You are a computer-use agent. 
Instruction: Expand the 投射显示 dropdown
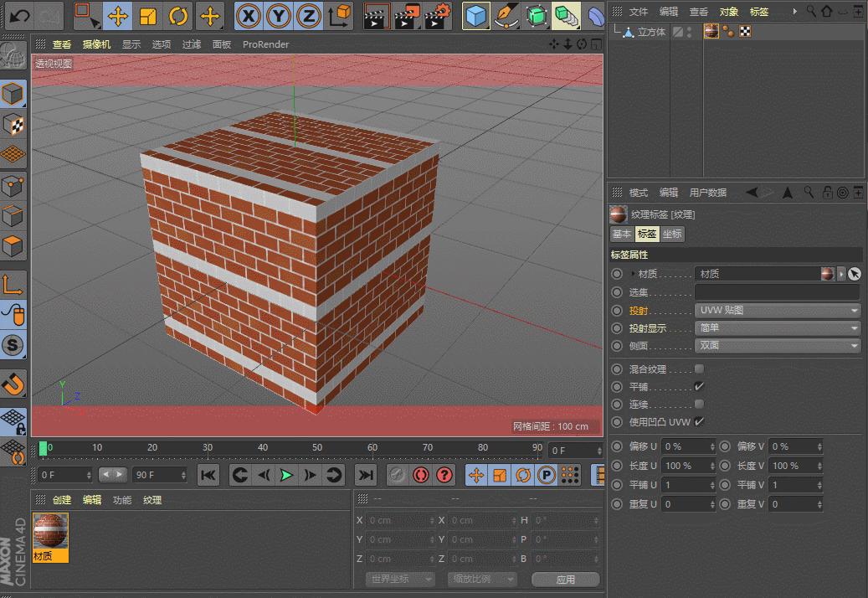coord(777,327)
